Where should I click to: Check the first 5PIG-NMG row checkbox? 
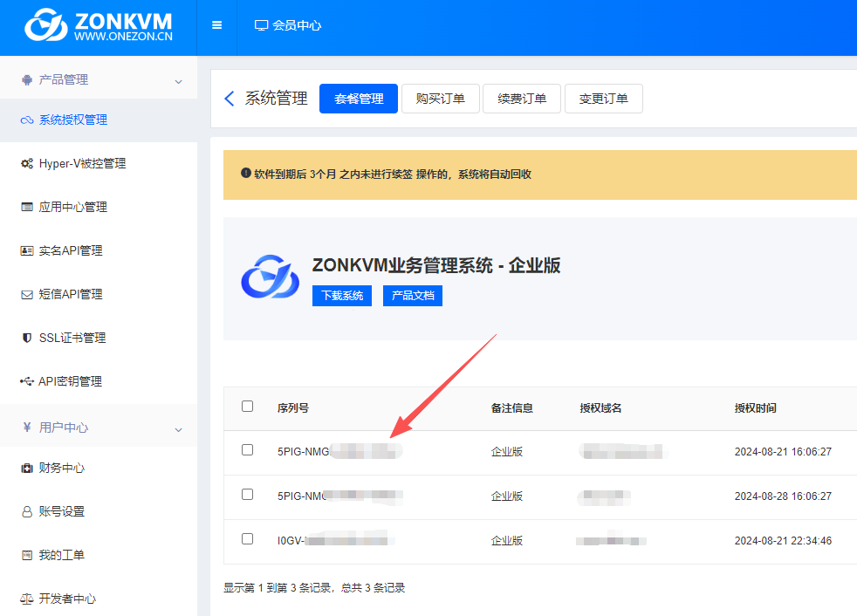[247, 450]
